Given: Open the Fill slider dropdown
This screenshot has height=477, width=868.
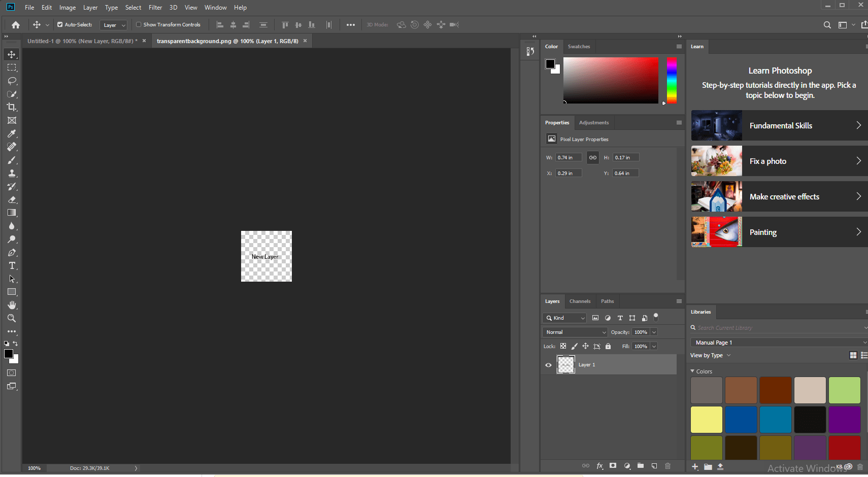Looking at the screenshot, I should click(x=654, y=347).
